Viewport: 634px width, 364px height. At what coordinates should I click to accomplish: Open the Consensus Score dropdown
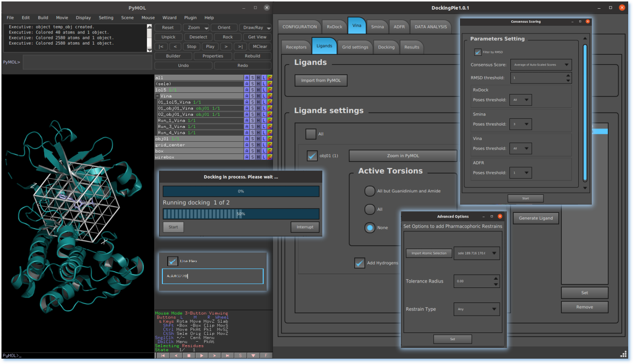pyautogui.click(x=541, y=64)
